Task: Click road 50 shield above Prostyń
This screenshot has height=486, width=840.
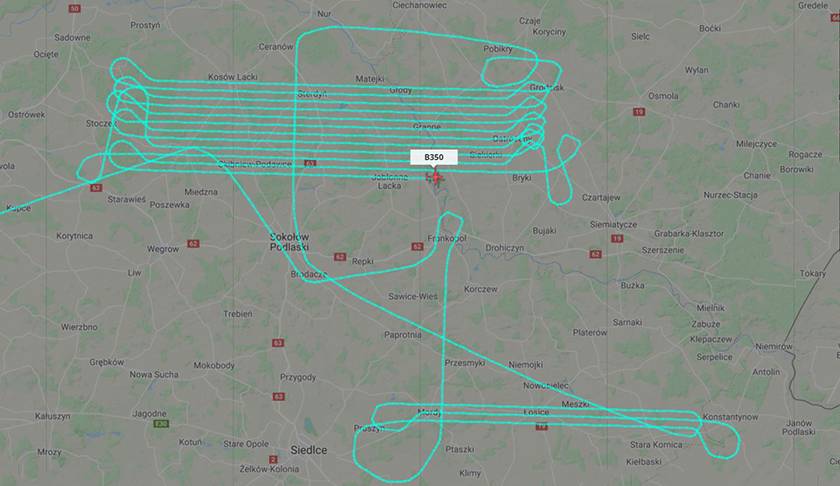Action: tap(74, 9)
